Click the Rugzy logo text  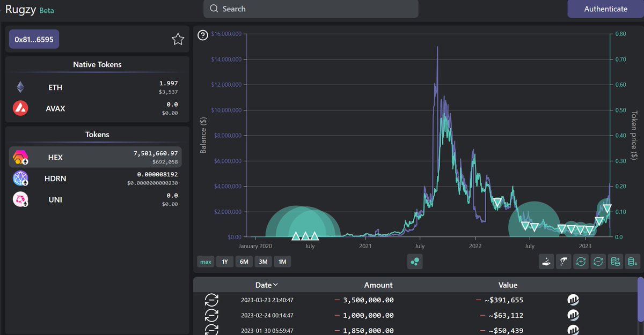[20, 9]
